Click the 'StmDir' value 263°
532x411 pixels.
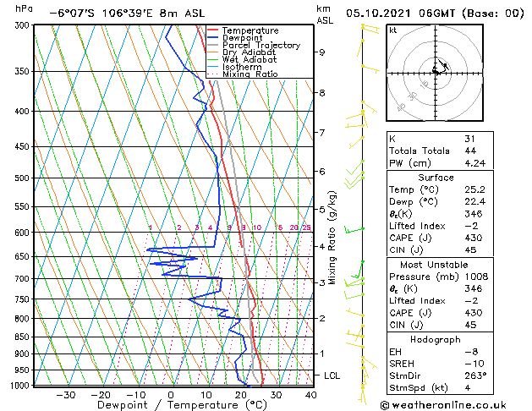(475, 375)
